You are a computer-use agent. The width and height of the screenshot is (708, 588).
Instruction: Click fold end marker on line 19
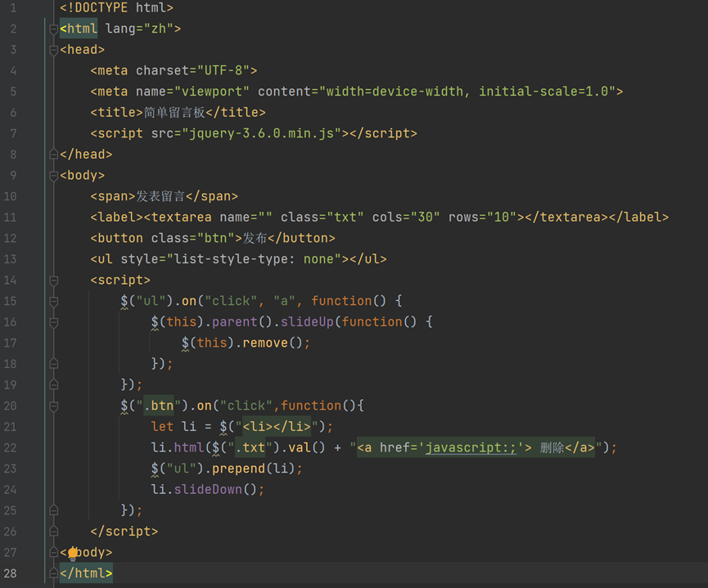pos(53,384)
